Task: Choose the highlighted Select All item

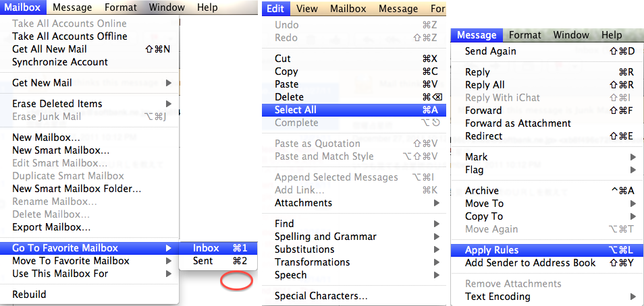Action: pyautogui.click(x=354, y=110)
